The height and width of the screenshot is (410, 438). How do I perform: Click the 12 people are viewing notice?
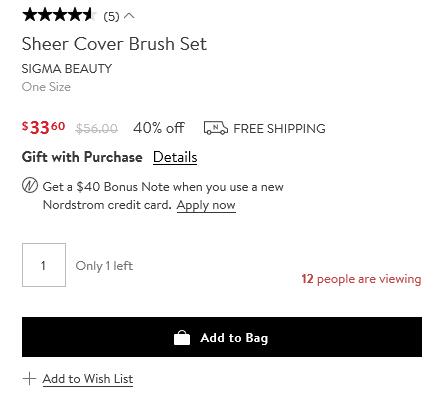tap(361, 279)
